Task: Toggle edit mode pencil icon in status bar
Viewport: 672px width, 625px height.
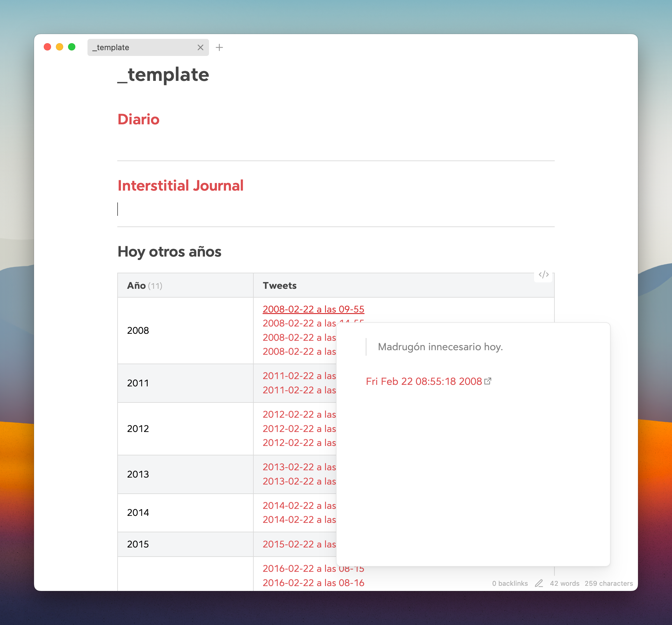Action: [539, 583]
